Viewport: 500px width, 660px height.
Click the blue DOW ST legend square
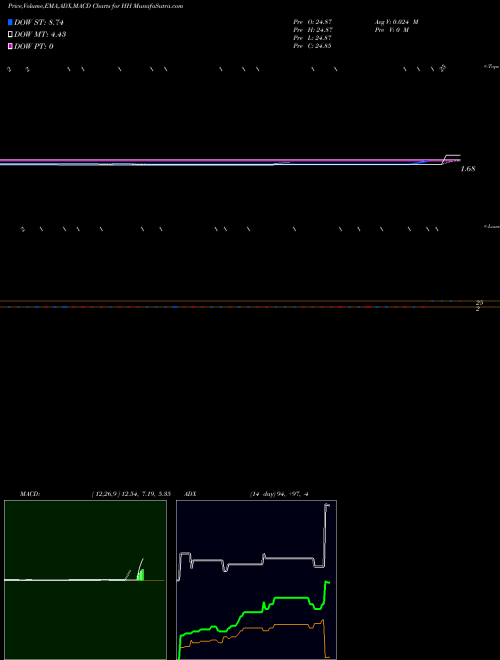(10, 22)
